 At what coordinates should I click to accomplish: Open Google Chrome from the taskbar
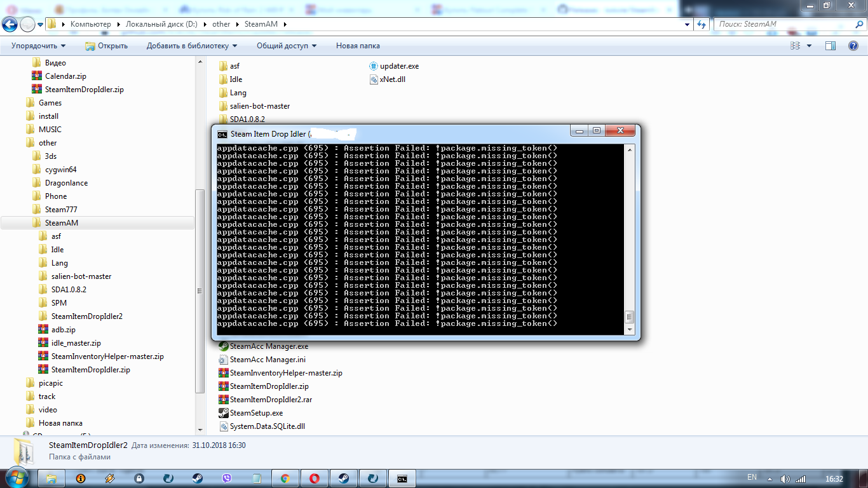click(x=285, y=478)
